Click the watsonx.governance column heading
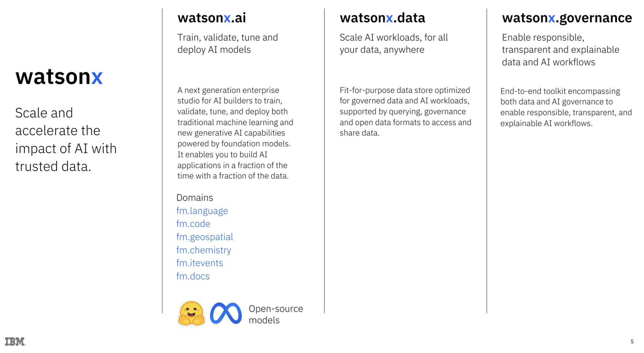The width and height of the screenshot is (644, 353). (567, 18)
